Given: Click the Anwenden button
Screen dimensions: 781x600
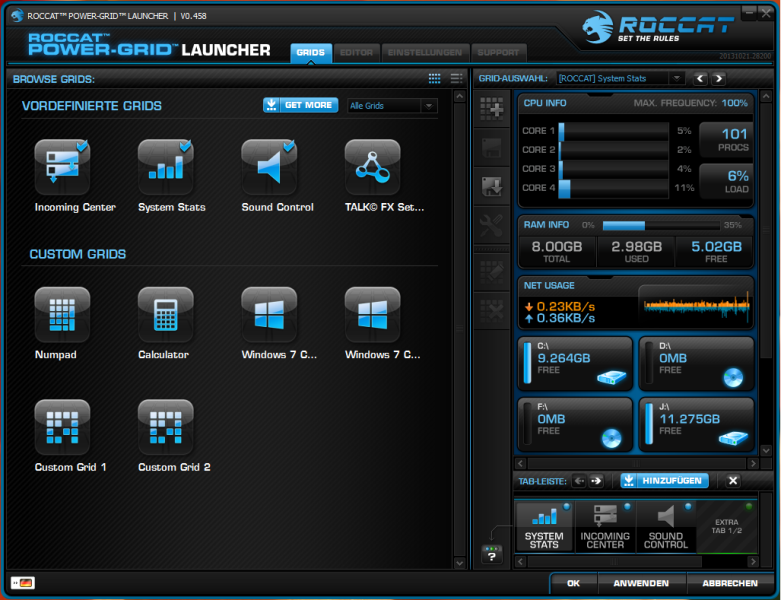Looking at the screenshot, I should 641,583.
